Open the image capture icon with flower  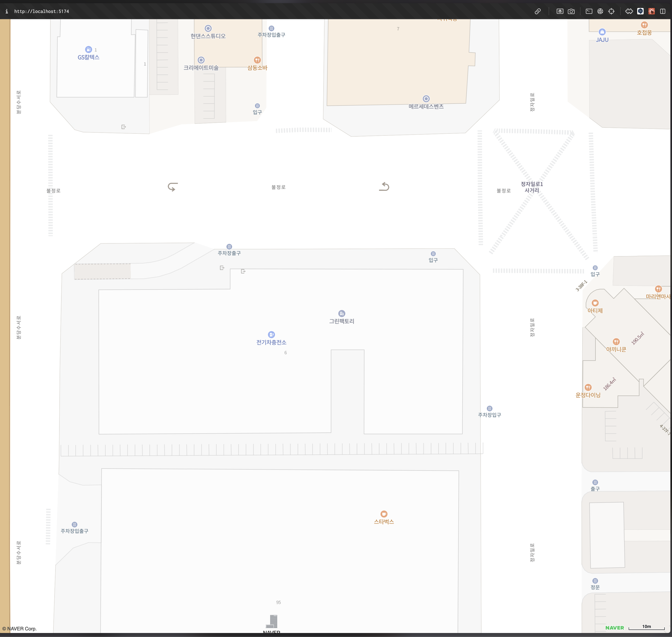560,11
